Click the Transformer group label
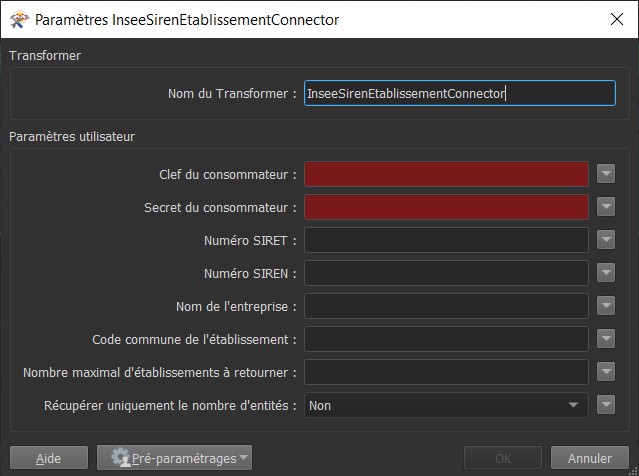Image resolution: width=639 pixels, height=476 pixels. (x=45, y=56)
